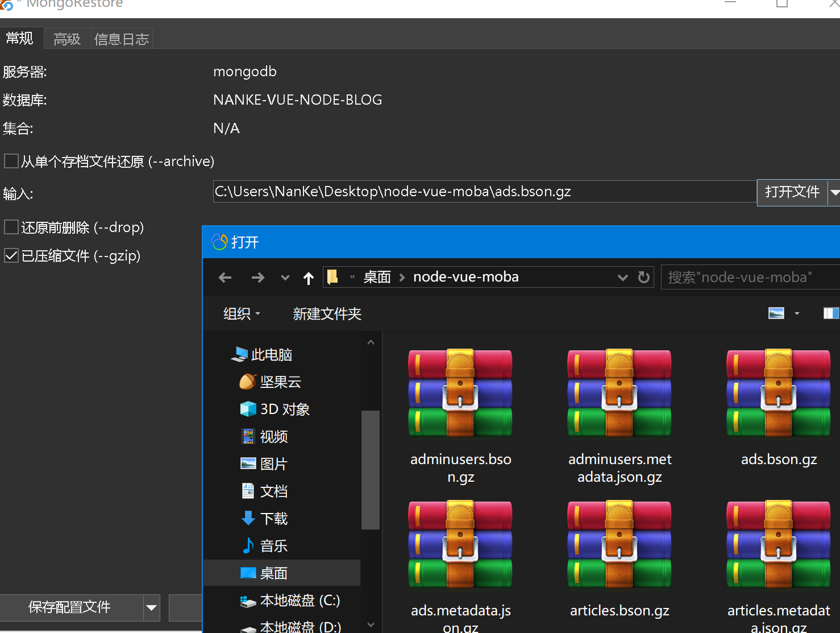Select 图片 folder in sidebar
Viewport: 840px width, 633px height.
[x=265, y=464]
